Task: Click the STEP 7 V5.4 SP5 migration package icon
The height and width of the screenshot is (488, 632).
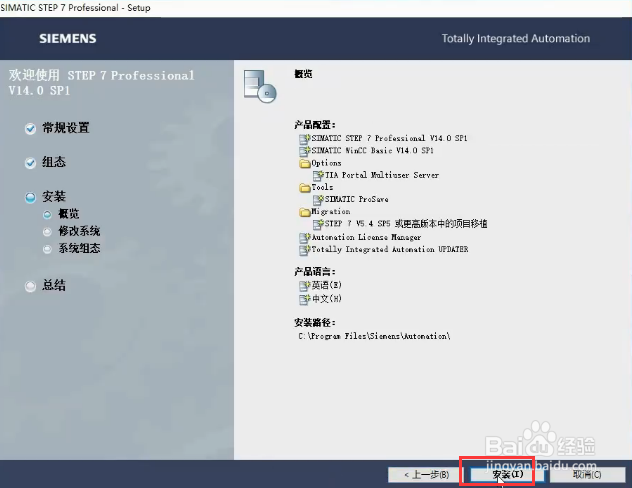Action: pos(318,224)
